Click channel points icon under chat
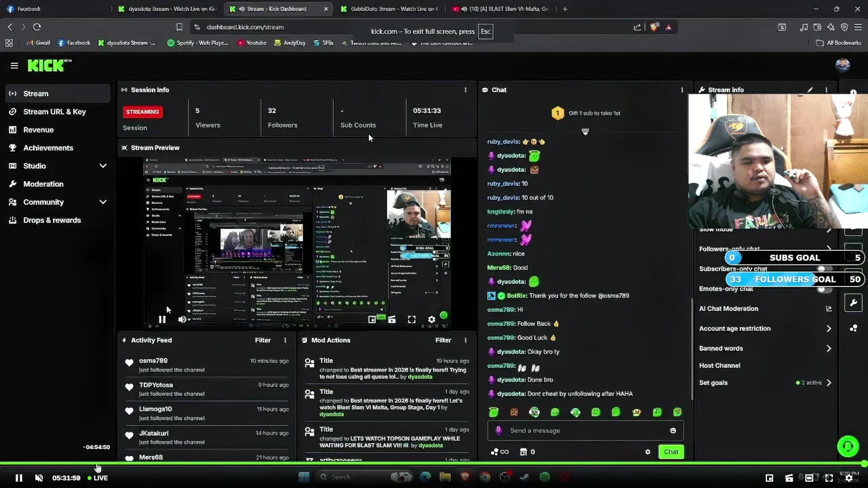This screenshot has height=488, width=868. 494,452
